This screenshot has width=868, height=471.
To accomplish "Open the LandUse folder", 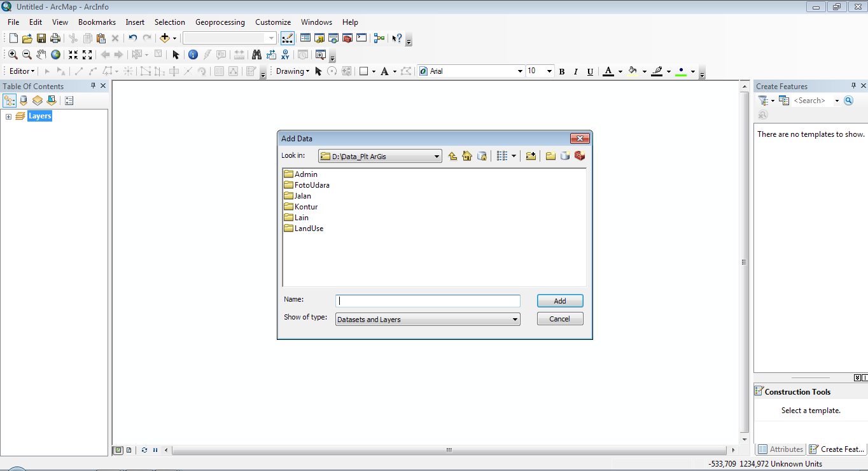I will pyautogui.click(x=304, y=228).
